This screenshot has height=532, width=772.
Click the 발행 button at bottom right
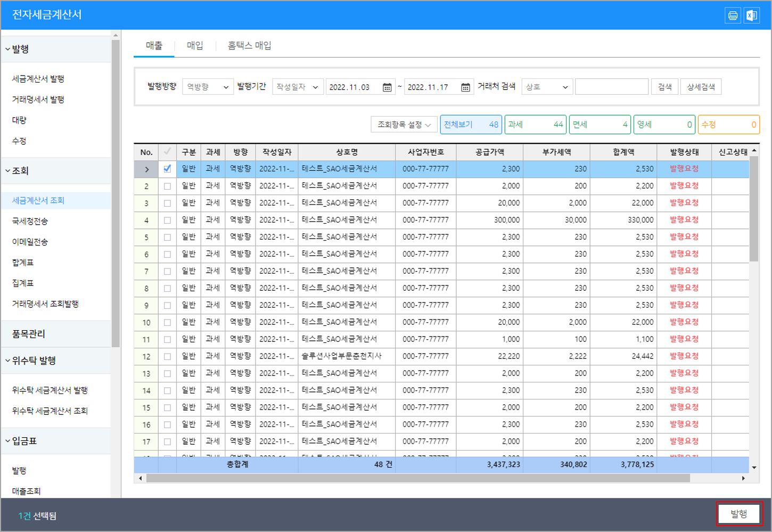point(738,514)
